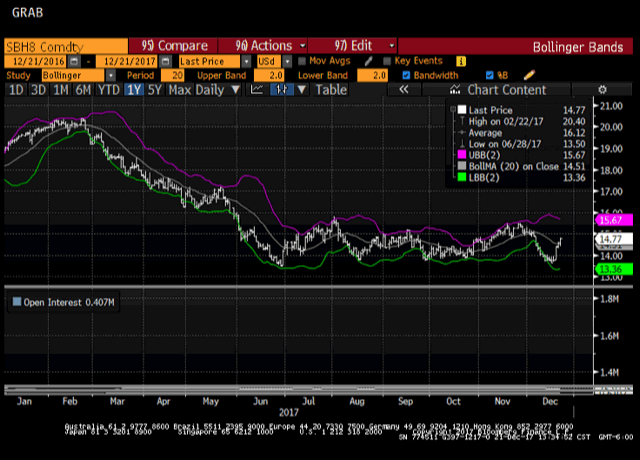Select candlestick bar chart icon
This screenshot has height=460, width=640.
click(x=282, y=89)
